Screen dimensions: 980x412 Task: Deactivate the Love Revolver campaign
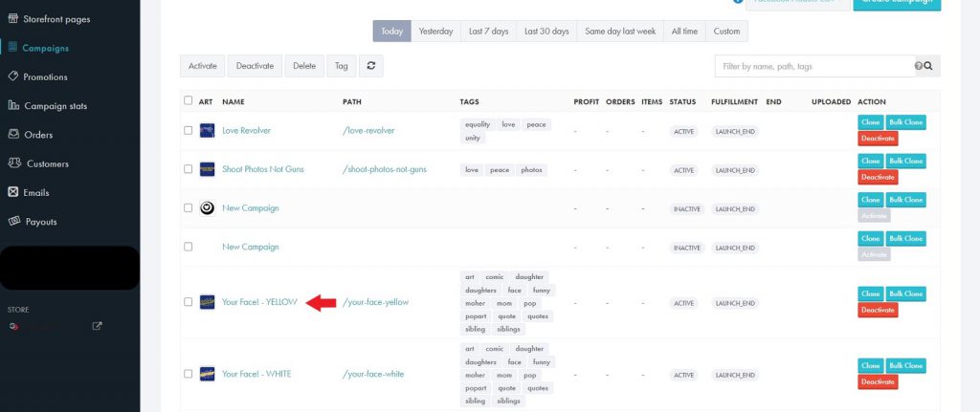tap(878, 139)
